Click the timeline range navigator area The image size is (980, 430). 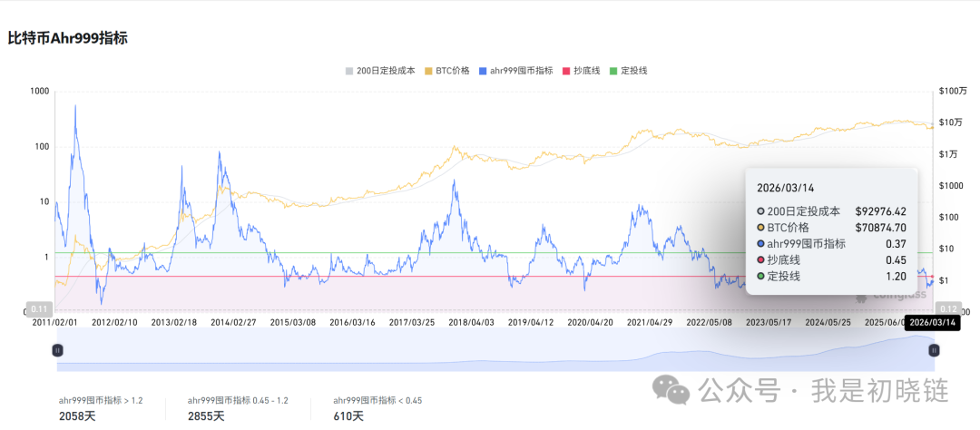(495, 351)
